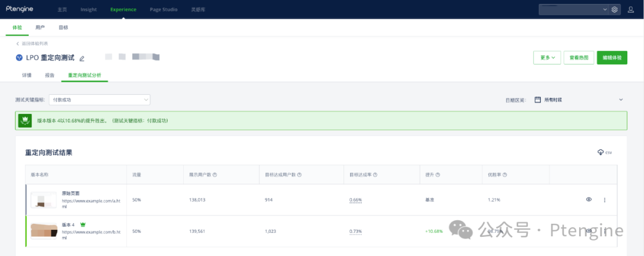Click the help icon next to 目标达成率

[376, 175]
